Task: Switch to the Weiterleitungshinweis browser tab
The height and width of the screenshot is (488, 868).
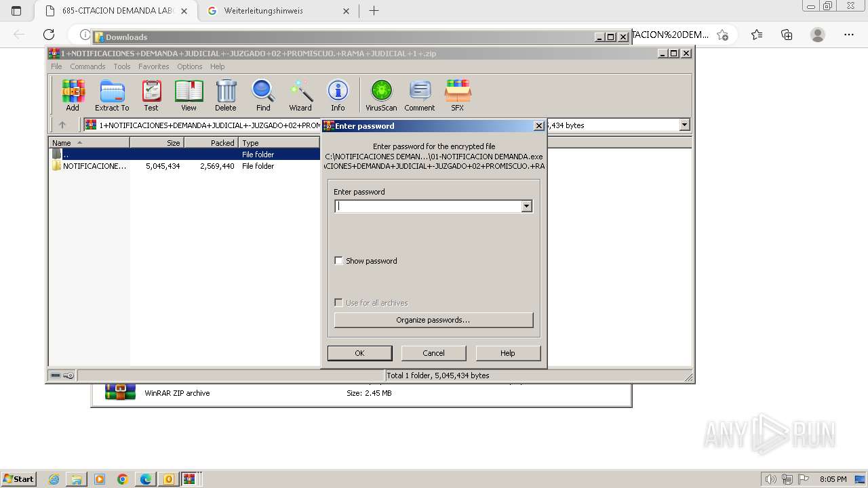Action: click(263, 11)
